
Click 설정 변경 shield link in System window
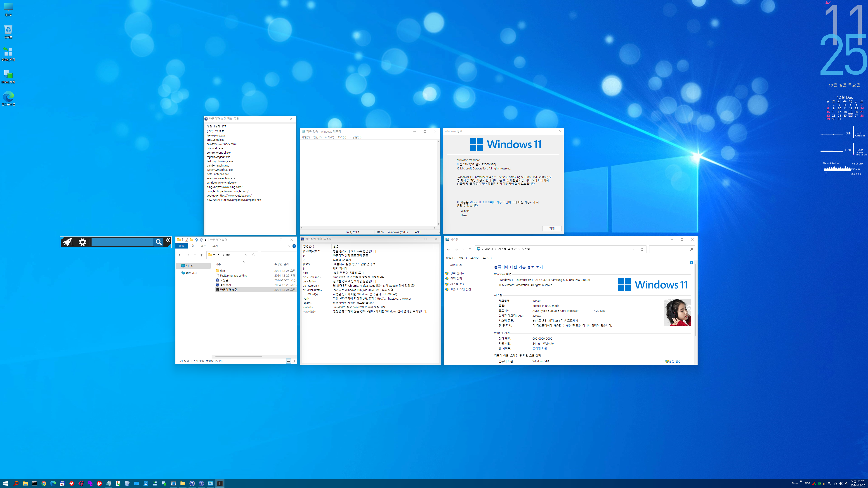click(x=673, y=361)
